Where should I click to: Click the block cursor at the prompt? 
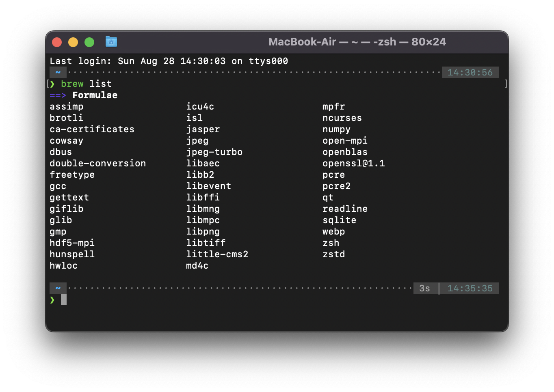64,300
